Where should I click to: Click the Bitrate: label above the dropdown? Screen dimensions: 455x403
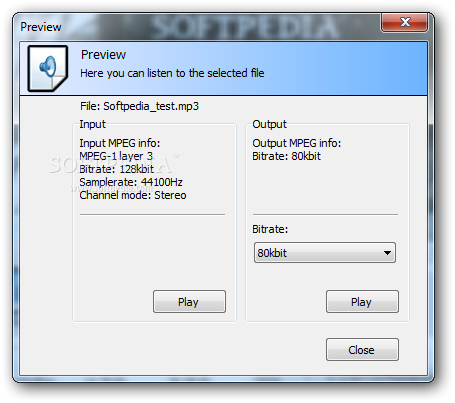pos(270,229)
